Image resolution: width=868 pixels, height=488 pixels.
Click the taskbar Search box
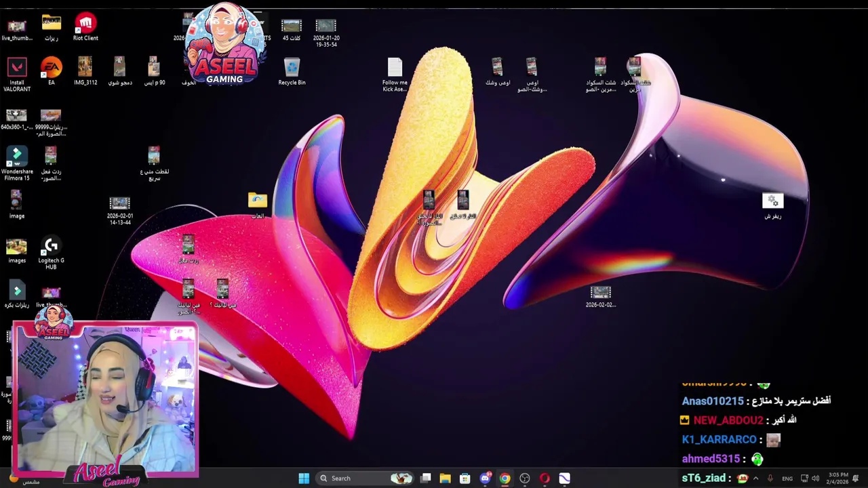point(363,479)
